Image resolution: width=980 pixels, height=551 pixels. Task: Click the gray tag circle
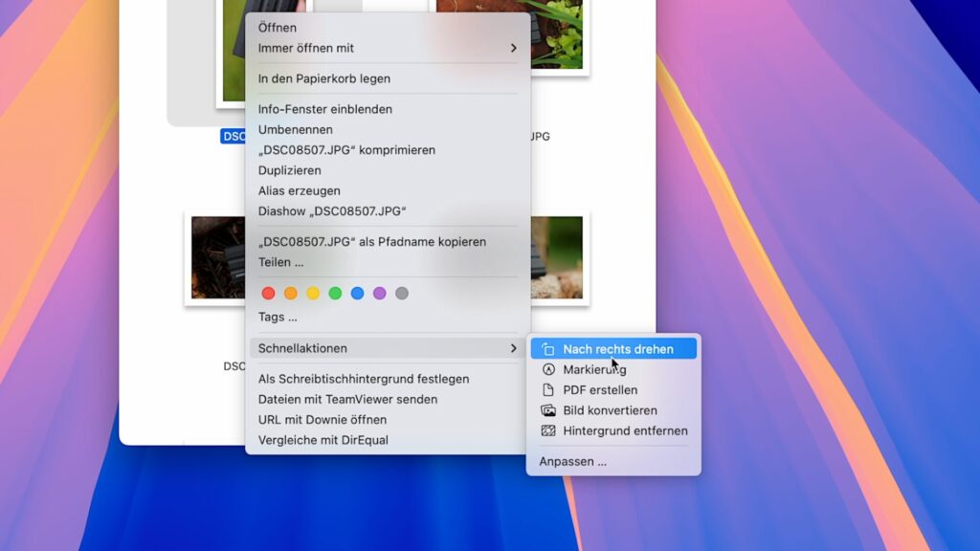tap(401, 293)
